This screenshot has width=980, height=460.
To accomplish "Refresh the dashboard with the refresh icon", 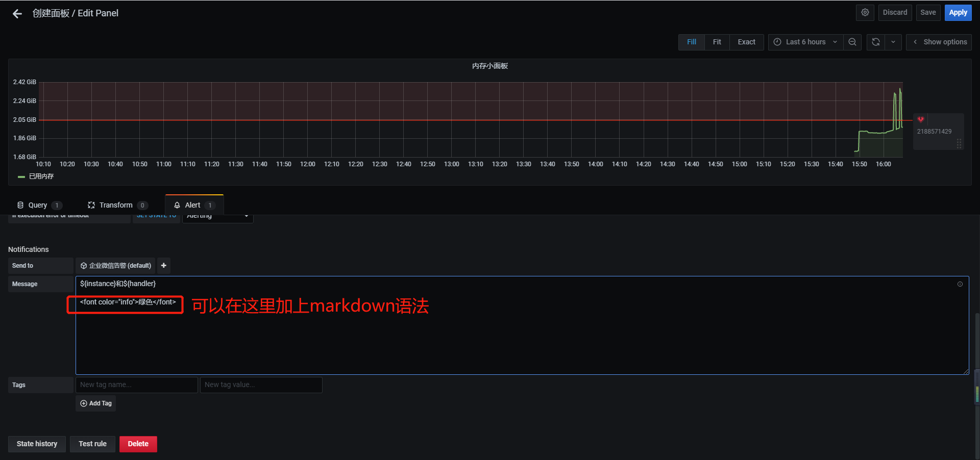I will [x=876, y=42].
